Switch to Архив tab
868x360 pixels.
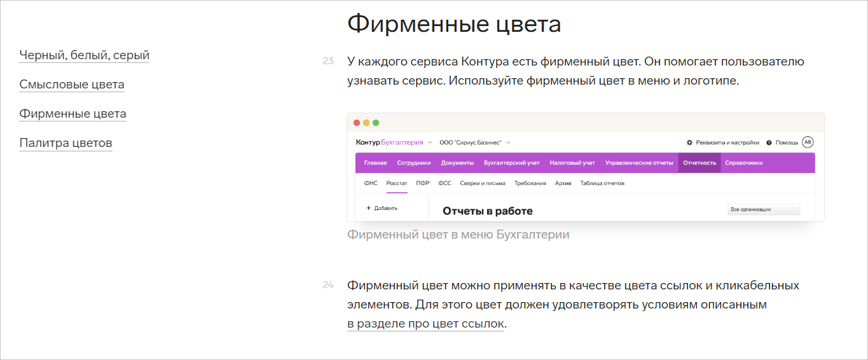(x=563, y=183)
